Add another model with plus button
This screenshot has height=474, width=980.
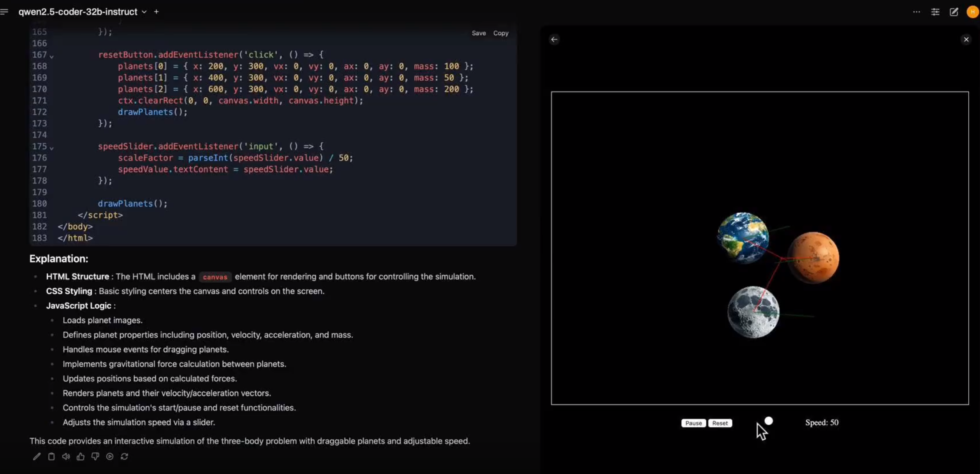(x=156, y=12)
